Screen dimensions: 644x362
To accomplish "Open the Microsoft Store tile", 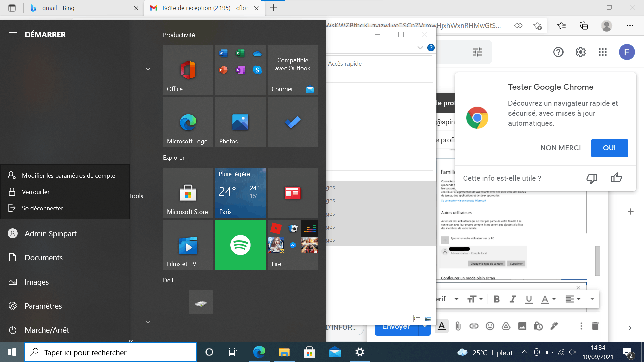I will coord(188,193).
